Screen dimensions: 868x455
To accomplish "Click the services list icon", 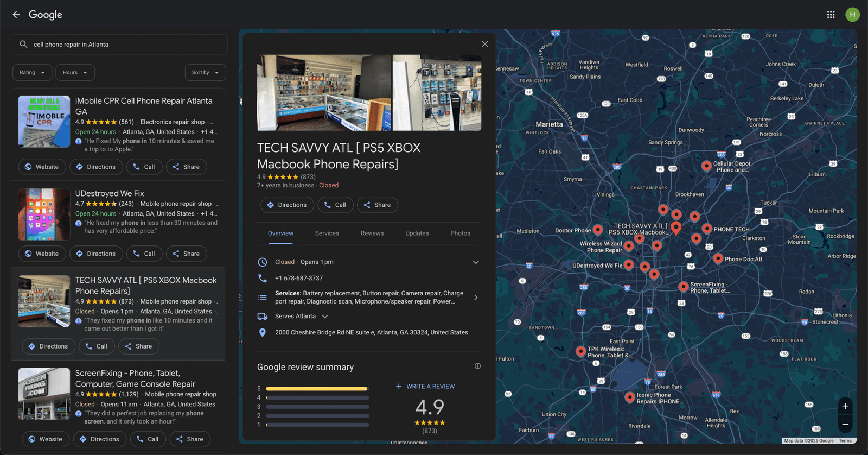I will click(263, 298).
